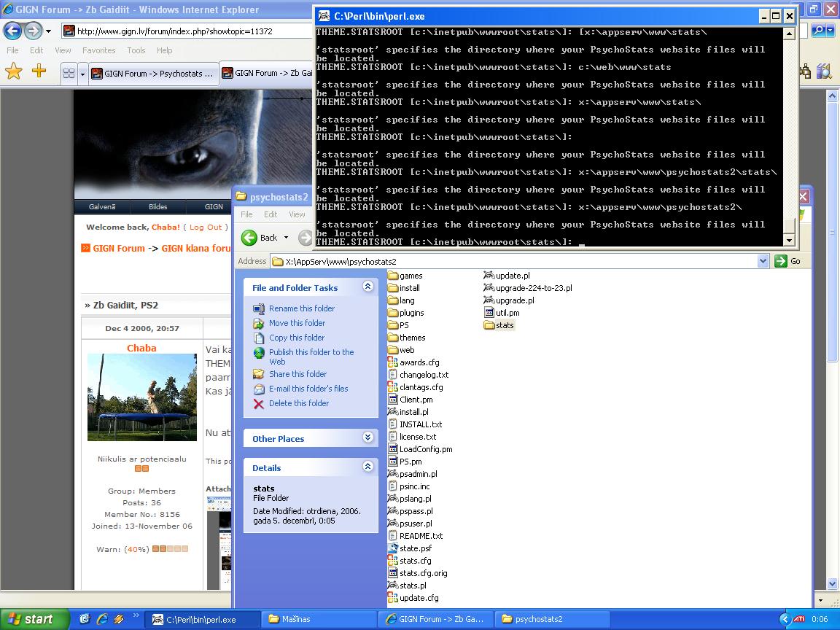Viewport: 840px width, 630px height.
Task: Click the IE Forward arrow button
Action: (x=34, y=31)
